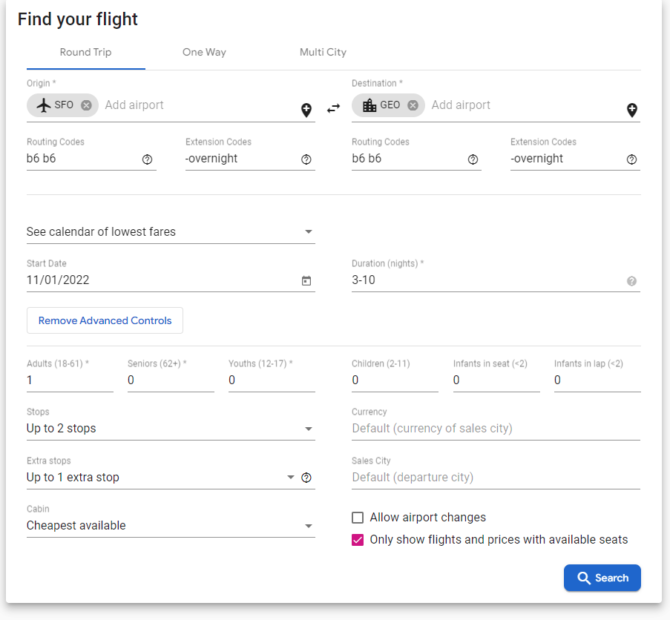Switch to the Multi City tab
670x620 pixels.
click(323, 52)
